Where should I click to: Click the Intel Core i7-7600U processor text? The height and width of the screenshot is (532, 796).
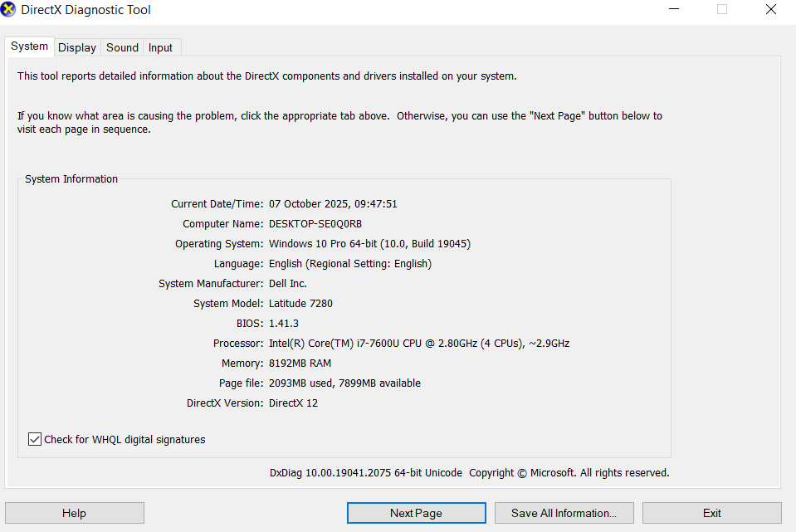[419, 344]
